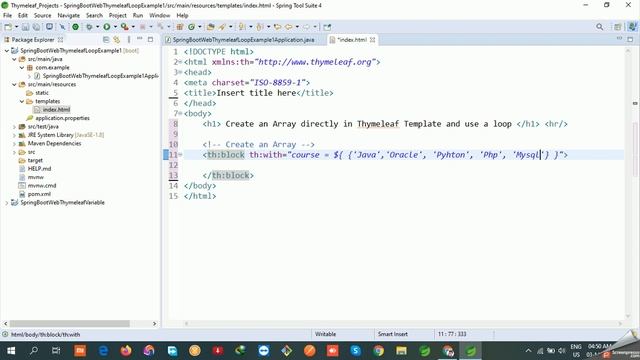This screenshot has width=640, height=360.
Task: Open the New file dropdown arrow
Action: [x=16, y=27]
